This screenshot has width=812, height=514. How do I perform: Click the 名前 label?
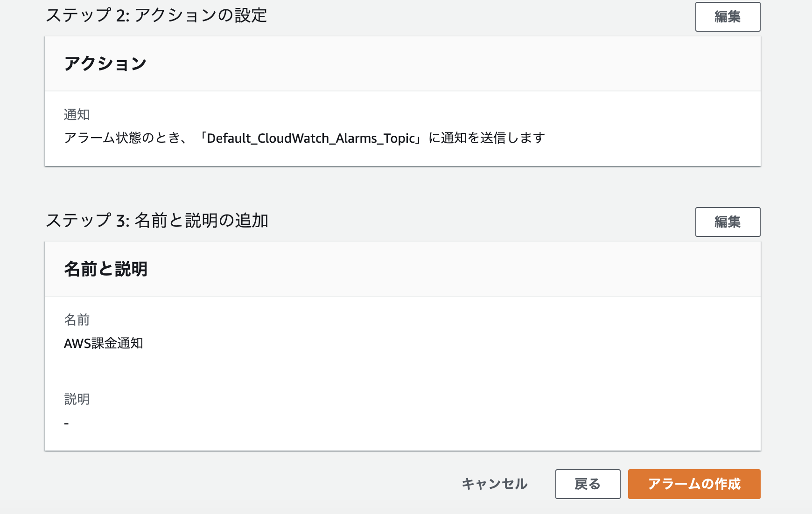tap(77, 320)
